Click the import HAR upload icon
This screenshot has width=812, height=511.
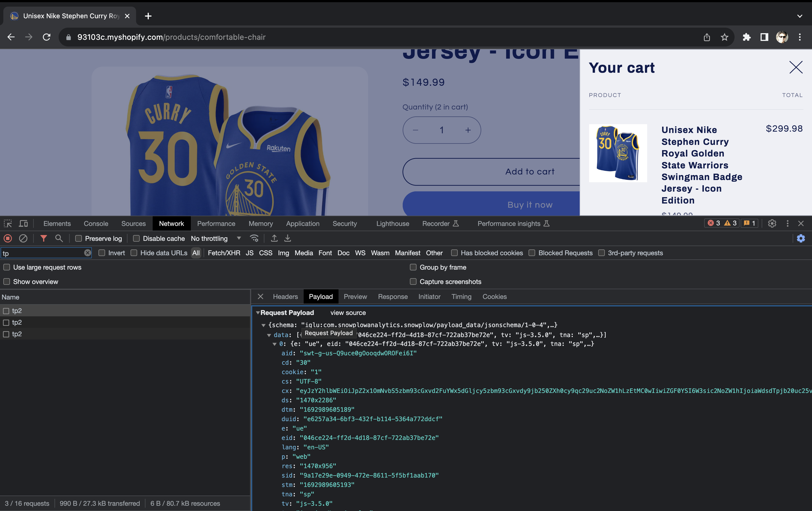pyautogui.click(x=274, y=238)
